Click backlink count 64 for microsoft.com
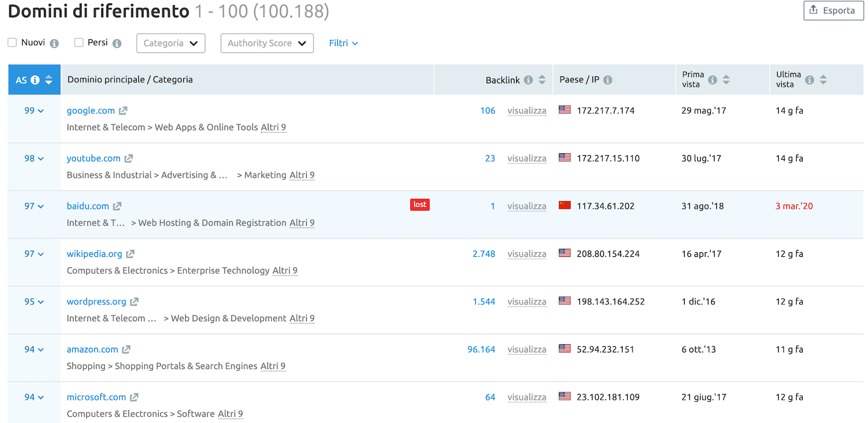Screen dimensions: 868x423 pos(490,397)
